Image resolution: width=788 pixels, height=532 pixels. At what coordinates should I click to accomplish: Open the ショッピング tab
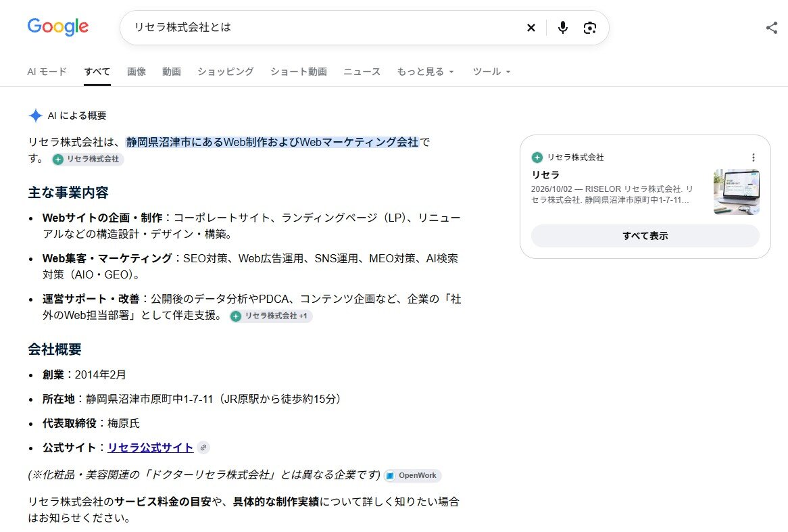tap(226, 72)
